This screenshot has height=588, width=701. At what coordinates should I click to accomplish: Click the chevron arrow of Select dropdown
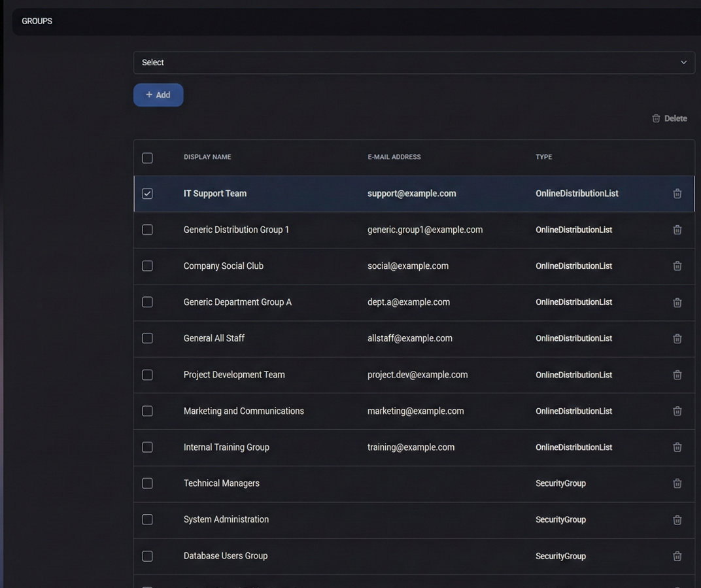point(683,63)
